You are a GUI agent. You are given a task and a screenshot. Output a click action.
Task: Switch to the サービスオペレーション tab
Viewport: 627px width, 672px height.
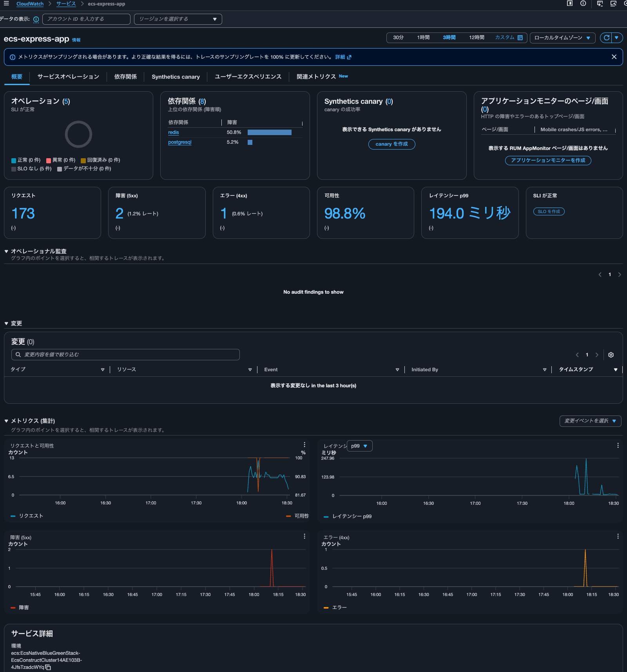click(x=68, y=77)
